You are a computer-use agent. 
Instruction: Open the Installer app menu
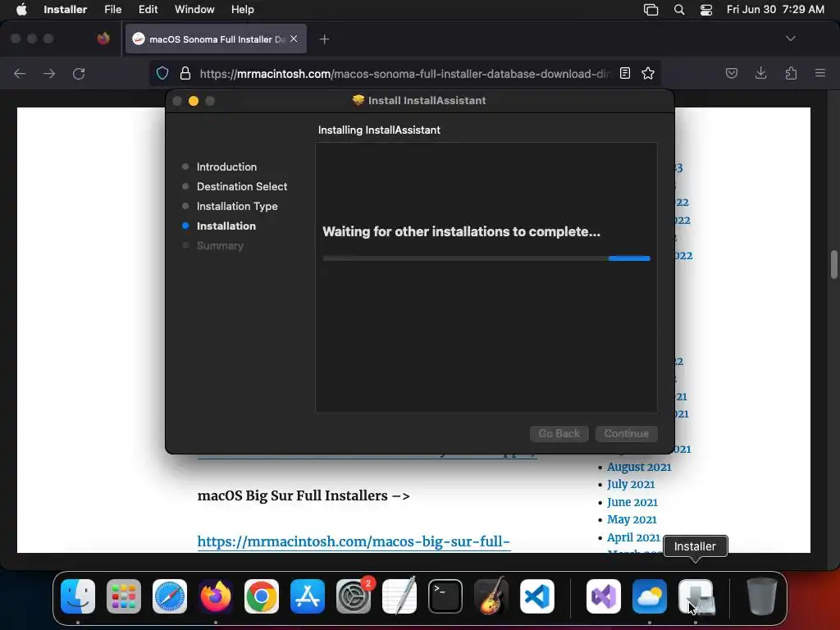click(x=65, y=10)
